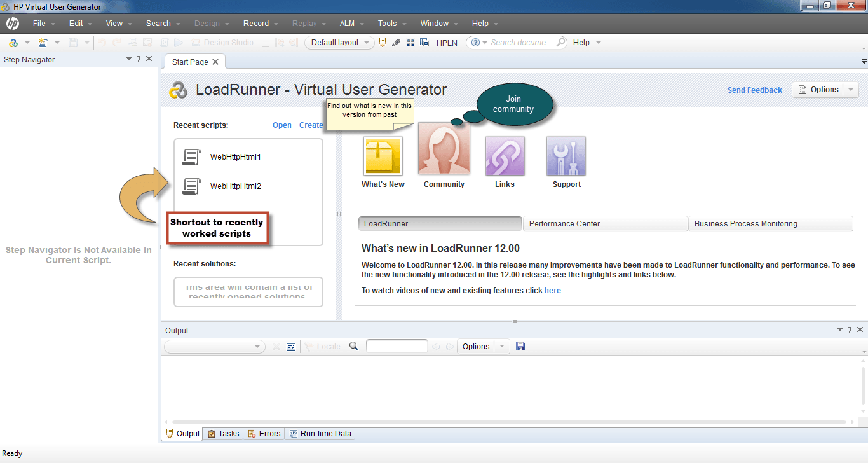
Task: Click the save icon in Output toolbar
Action: click(520, 347)
